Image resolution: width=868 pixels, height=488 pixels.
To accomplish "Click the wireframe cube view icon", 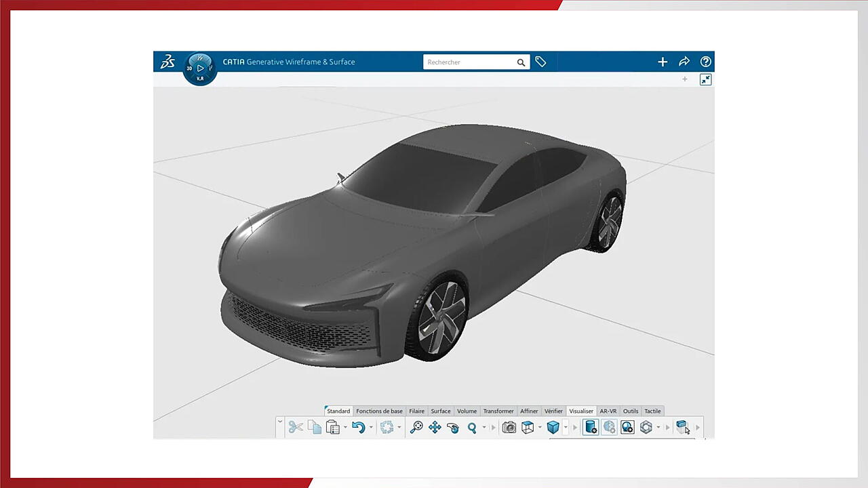I will tap(528, 427).
